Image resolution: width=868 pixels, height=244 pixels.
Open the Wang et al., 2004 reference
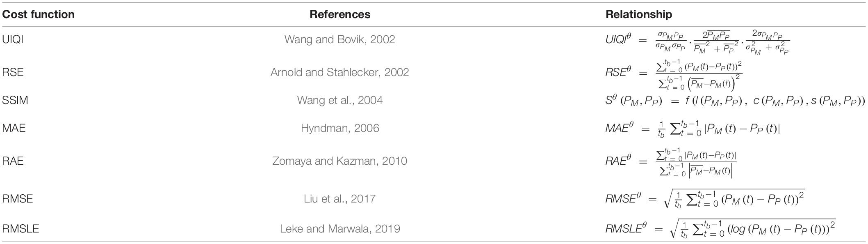(x=339, y=100)
